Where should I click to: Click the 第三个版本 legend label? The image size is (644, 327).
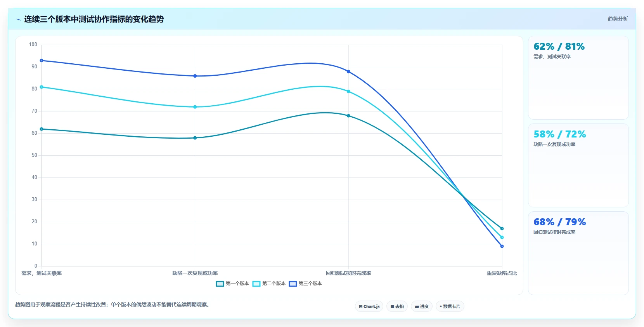click(310, 284)
